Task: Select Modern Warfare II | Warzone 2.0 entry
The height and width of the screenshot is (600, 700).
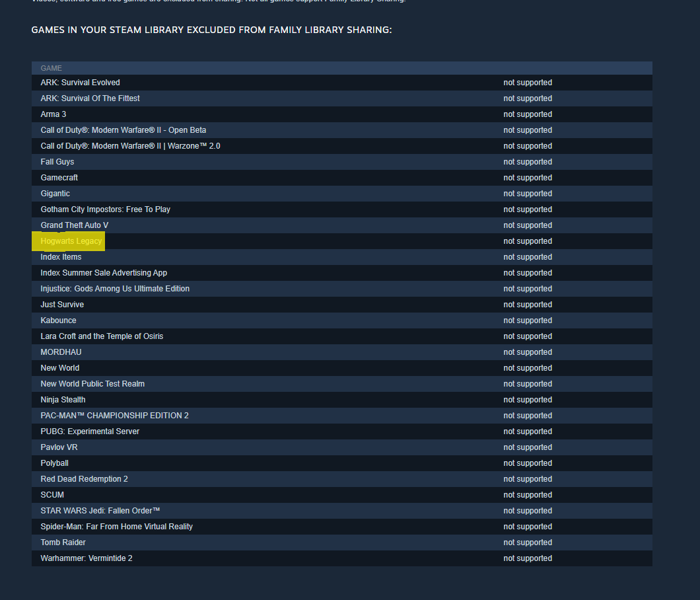Action: [130, 146]
